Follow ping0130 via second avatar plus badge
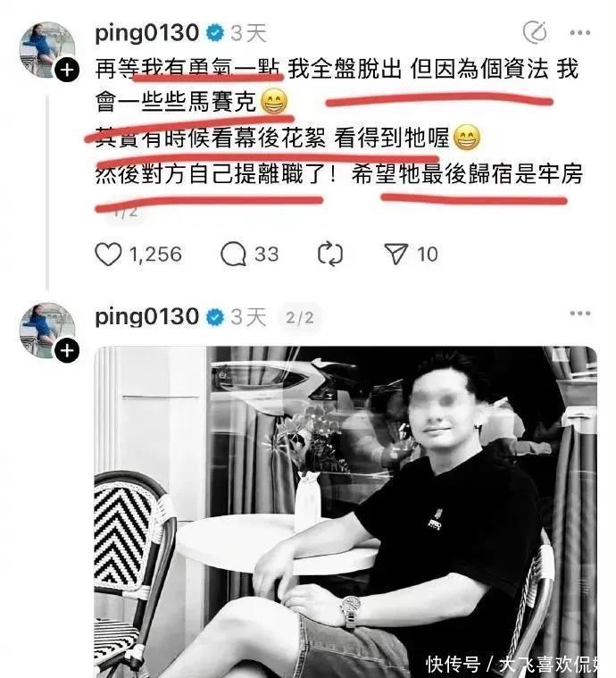Image resolution: width=616 pixels, height=678 pixels. [x=67, y=351]
